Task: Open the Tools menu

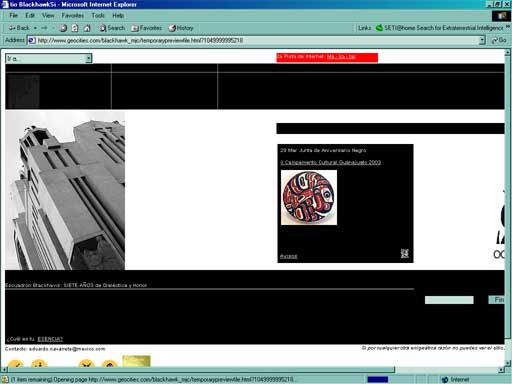Action: coord(98,15)
